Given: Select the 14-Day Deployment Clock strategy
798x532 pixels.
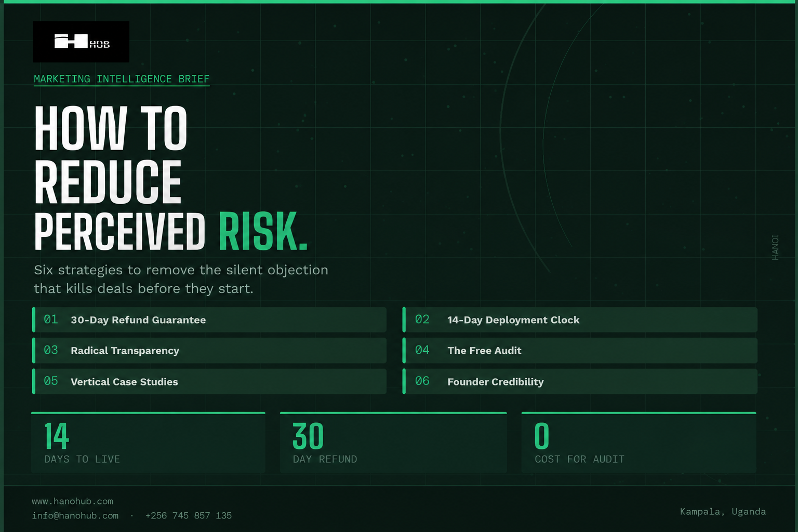Looking at the screenshot, I should pyautogui.click(x=580, y=320).
